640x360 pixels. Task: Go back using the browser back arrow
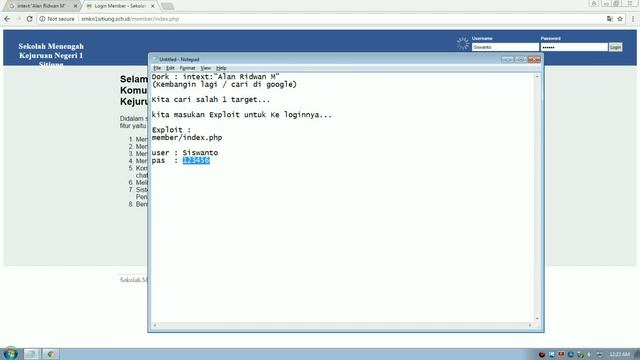pyautogui.click(x=7, y=19)
